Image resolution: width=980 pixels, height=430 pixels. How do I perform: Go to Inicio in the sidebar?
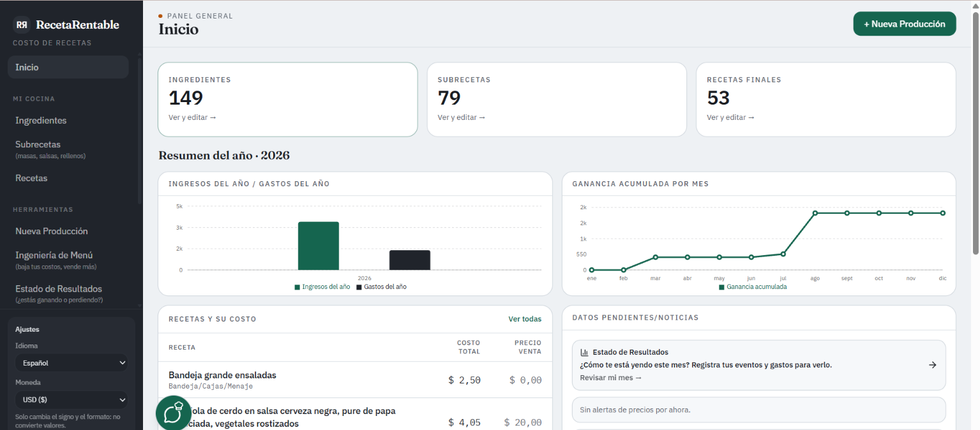[x=68, y=67]
